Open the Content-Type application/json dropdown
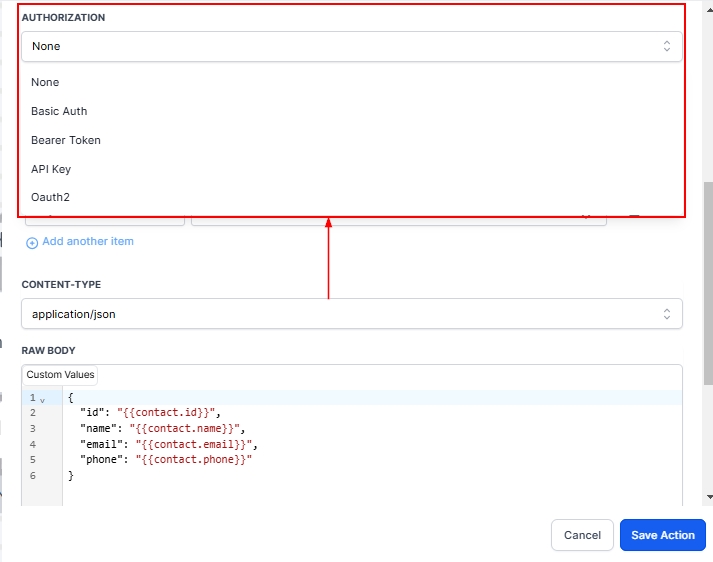713x562 pixels. [350, 314]
